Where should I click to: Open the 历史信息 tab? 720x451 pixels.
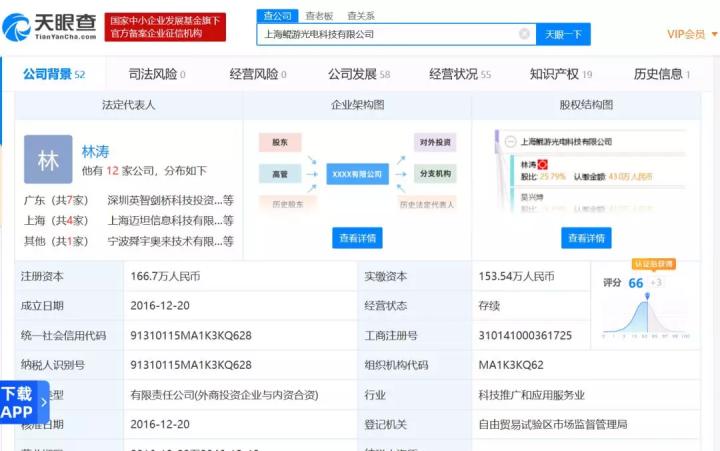662,74
